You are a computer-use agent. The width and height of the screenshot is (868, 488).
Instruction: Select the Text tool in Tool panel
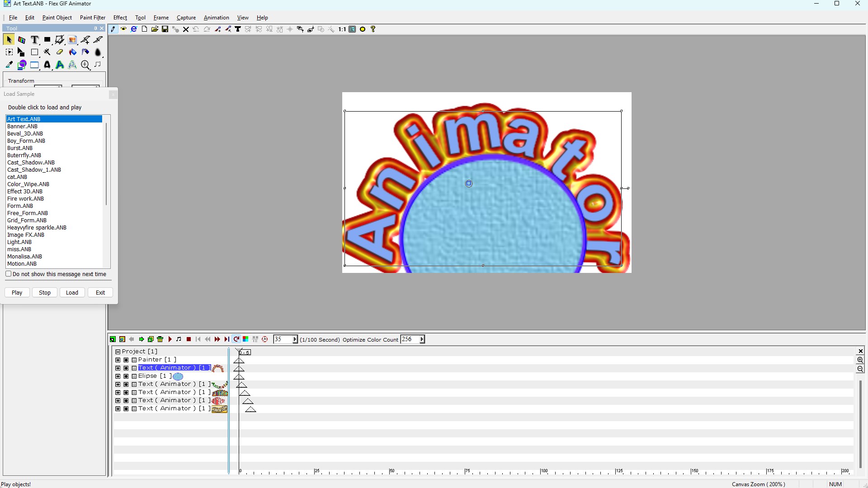[x=34, y=40]
